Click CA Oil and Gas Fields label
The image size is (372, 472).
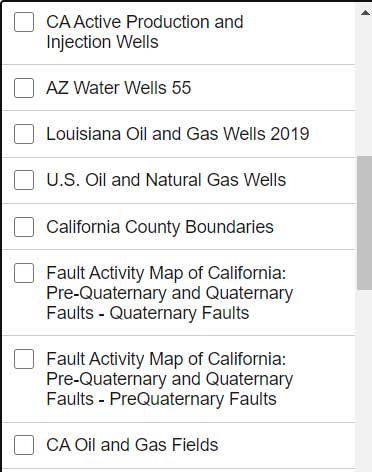(x=132, y=445)
